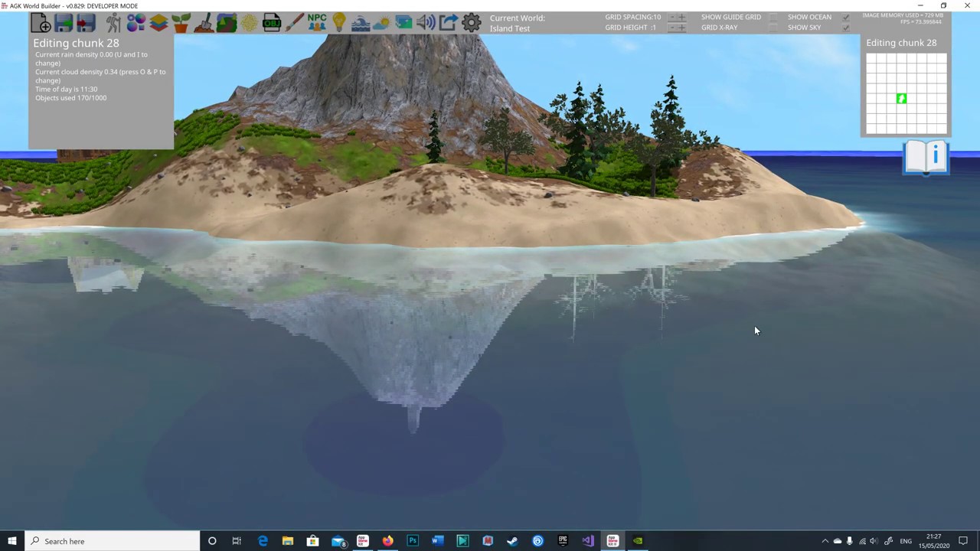Open the speaker sound settings
Image resolution: width=980 pixels, height=551 pixels.
(426, 23)
